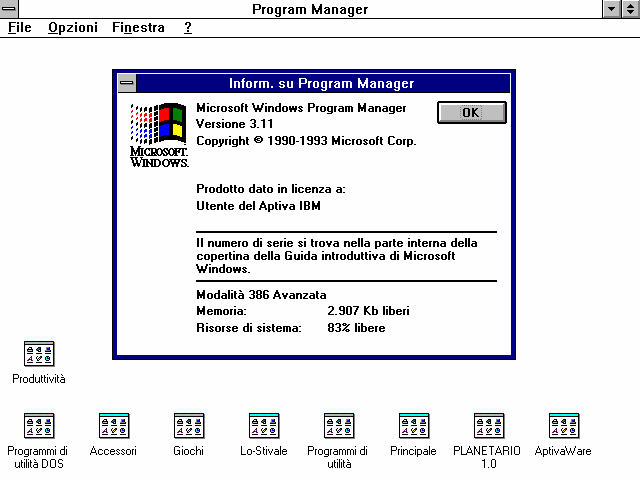Click the PLANETARIO 1.0 label text
This screenshot has height=480, width=640.
487,457
